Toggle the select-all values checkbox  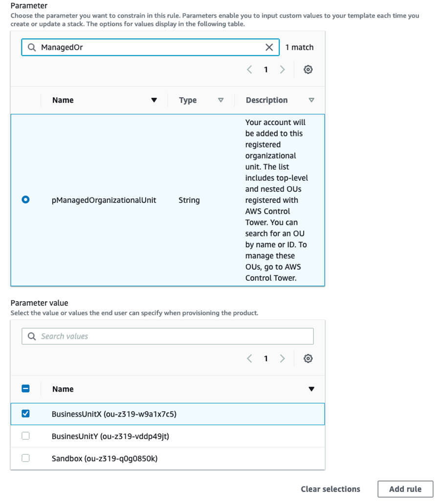pos(25,389)
